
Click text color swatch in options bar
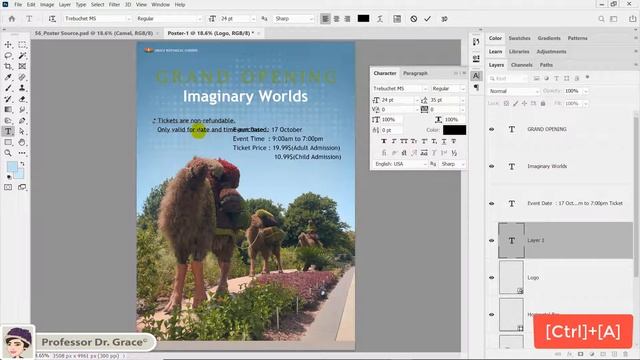click(363, 18)
